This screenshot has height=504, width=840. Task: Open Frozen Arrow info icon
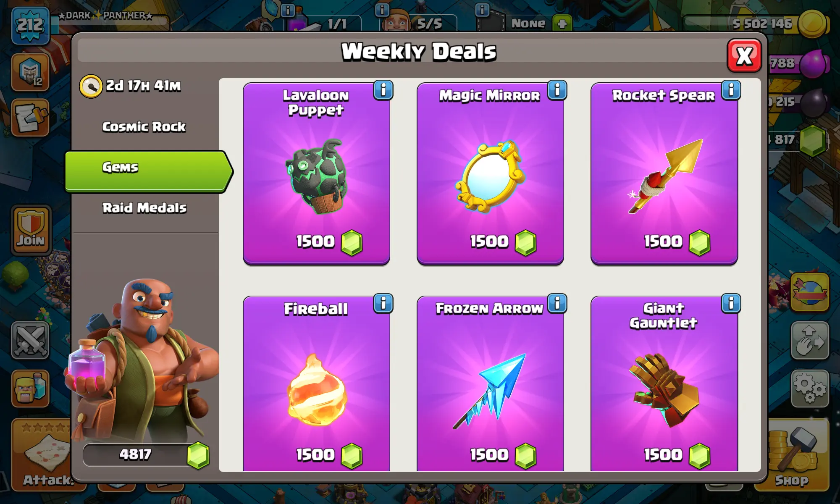[557, 303]
